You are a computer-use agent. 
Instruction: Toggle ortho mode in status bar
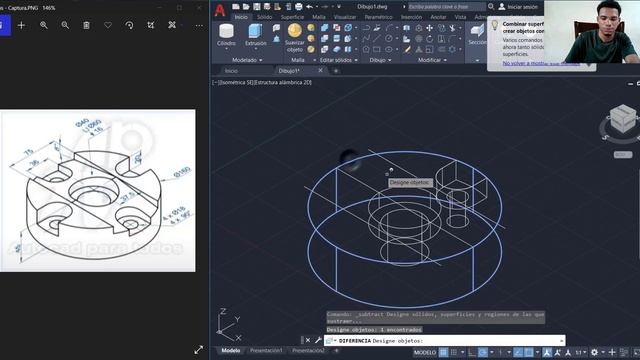[x=472, y=352]
